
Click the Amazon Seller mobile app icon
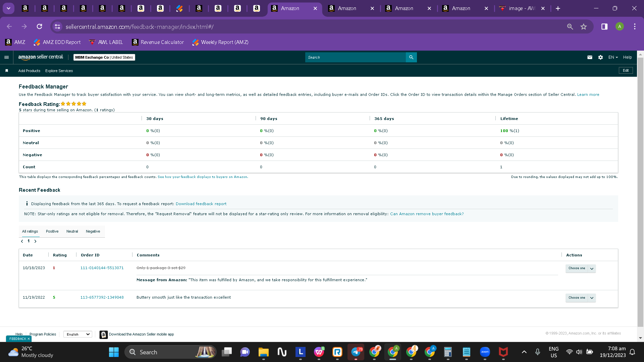click(104, 335)
